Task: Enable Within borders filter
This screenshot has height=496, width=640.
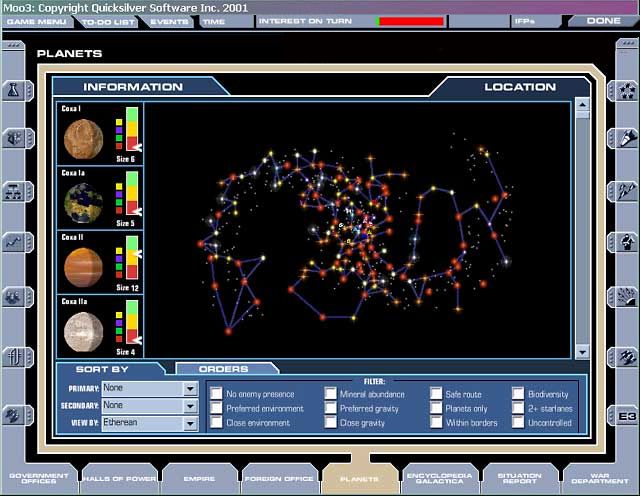Action: point(436,422)
